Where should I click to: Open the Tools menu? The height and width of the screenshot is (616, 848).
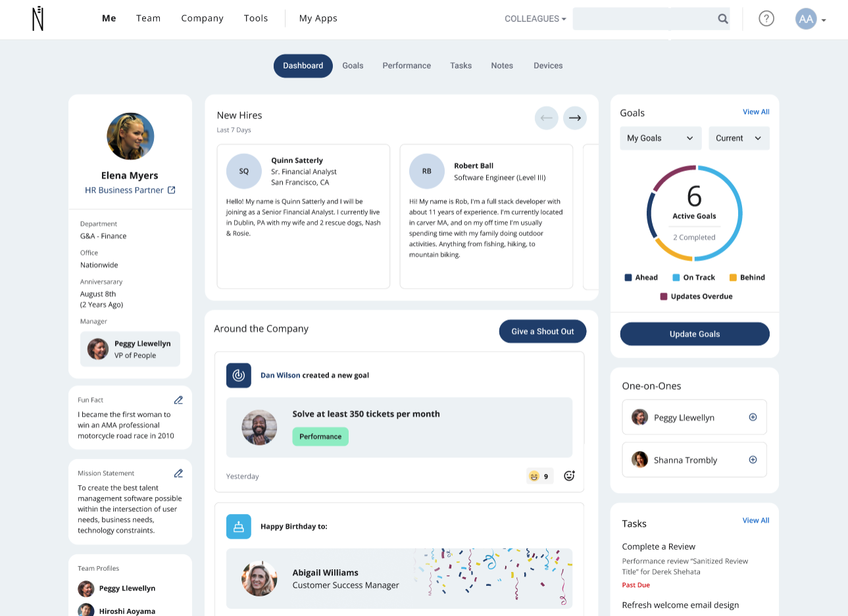click(256, 18)
